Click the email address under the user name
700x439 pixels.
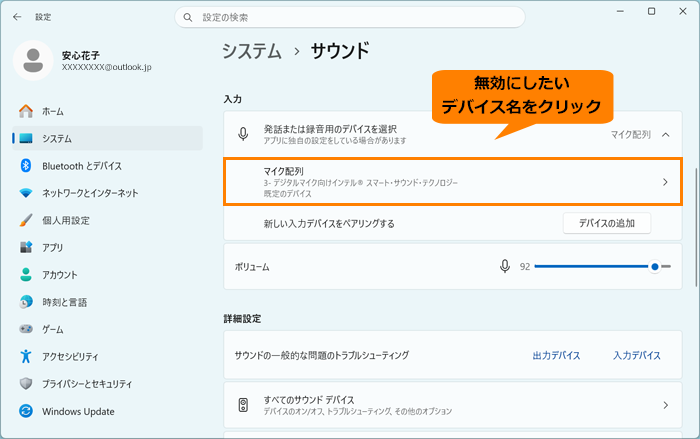click(107, 67)
